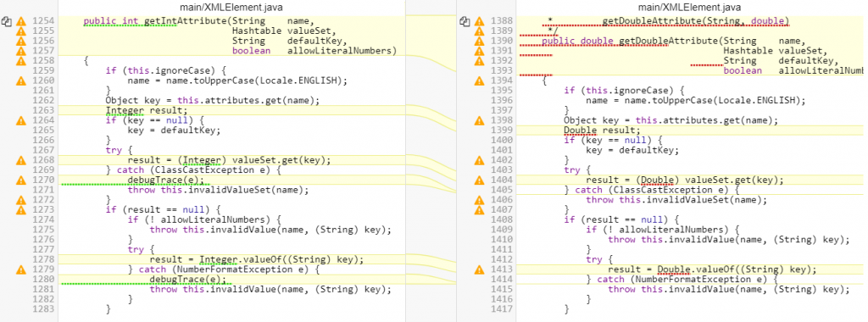This screenshot has width=868, height=322.
Task: Click the warning icon on line 1255
Action: click(x=21, y=31)
